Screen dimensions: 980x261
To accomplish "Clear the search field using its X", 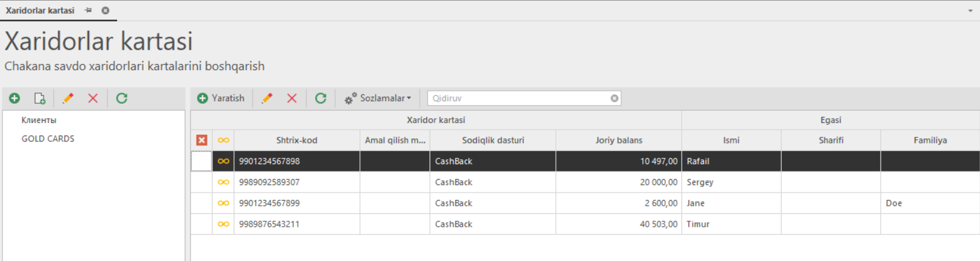I will [614, 98].
